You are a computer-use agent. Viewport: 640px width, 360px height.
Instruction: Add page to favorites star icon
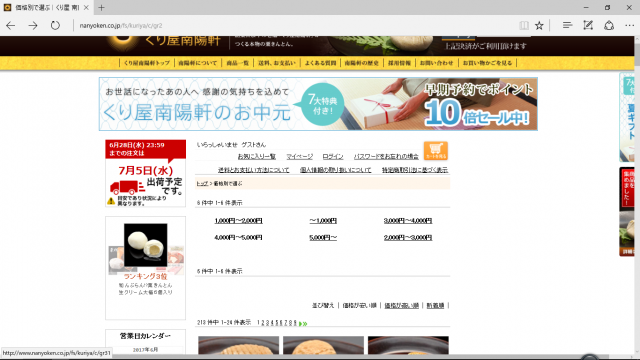pos(539,25)
